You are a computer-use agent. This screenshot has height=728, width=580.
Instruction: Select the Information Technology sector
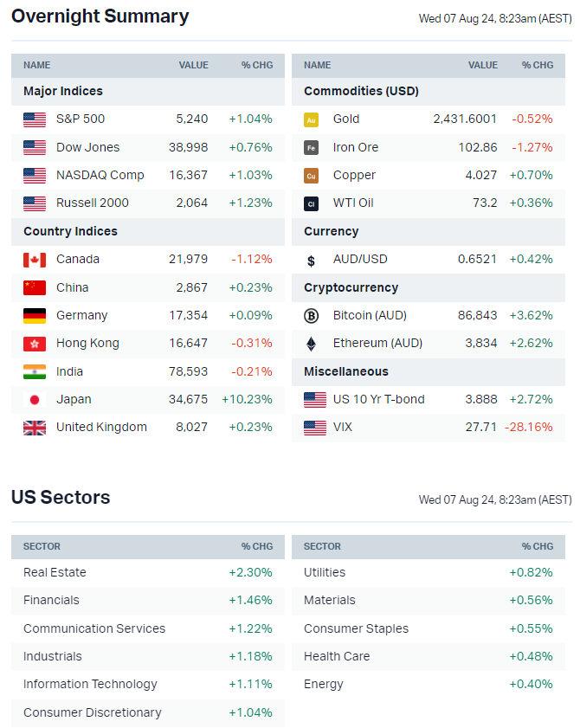tap(90, 685)
